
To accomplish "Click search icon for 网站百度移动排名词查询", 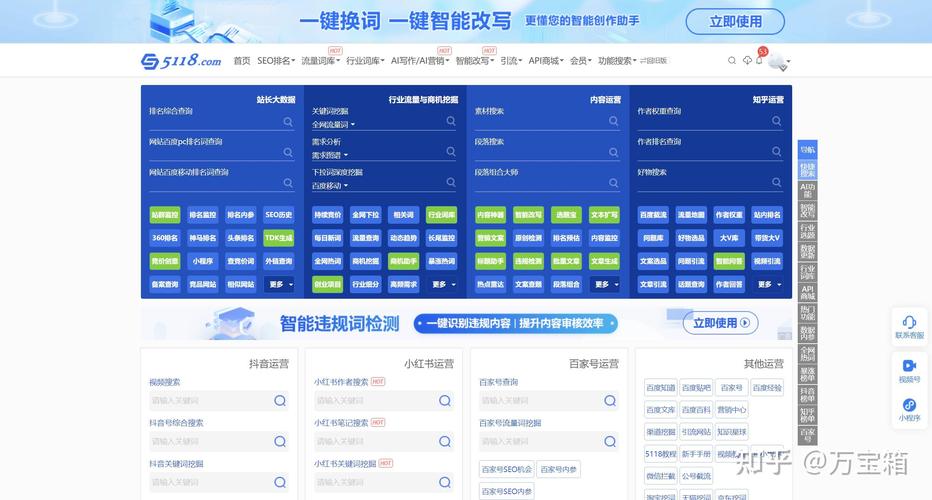I will click(x=288, y=183).
